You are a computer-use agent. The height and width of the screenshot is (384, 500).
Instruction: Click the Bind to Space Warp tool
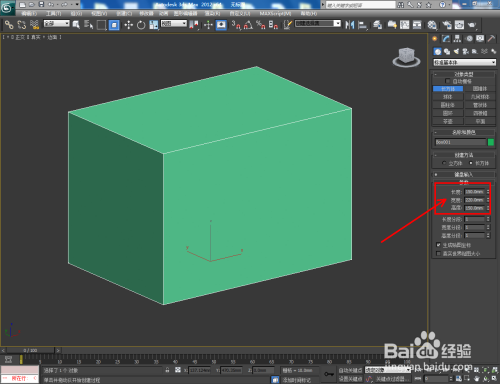34,25
